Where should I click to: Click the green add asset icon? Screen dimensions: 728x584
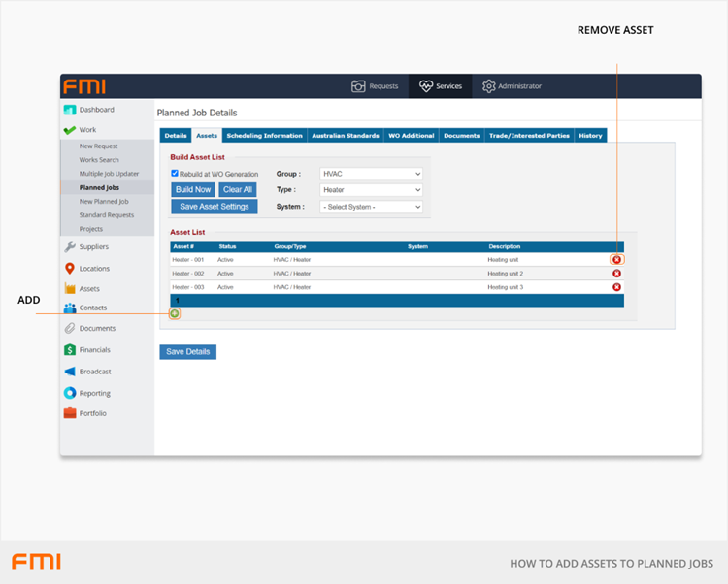tap(175, 313)
